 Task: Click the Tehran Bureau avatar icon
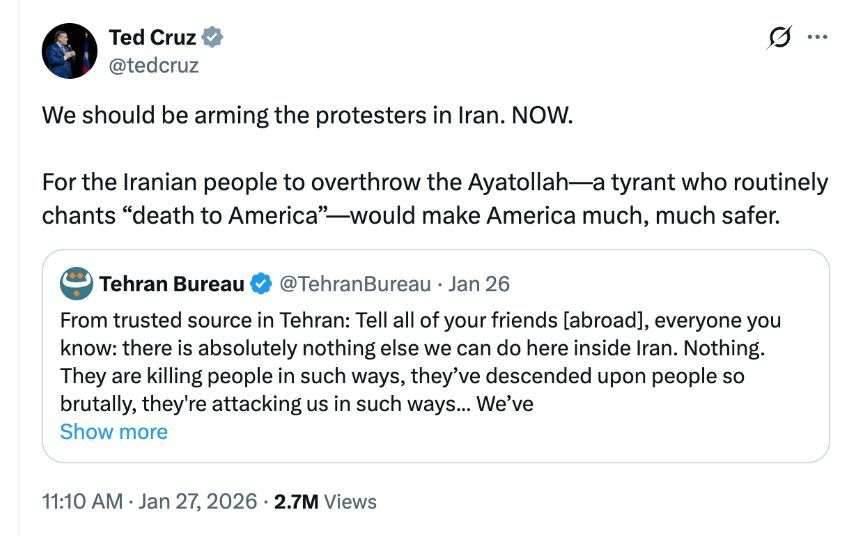pyautogui.click(x=76, y=284)
